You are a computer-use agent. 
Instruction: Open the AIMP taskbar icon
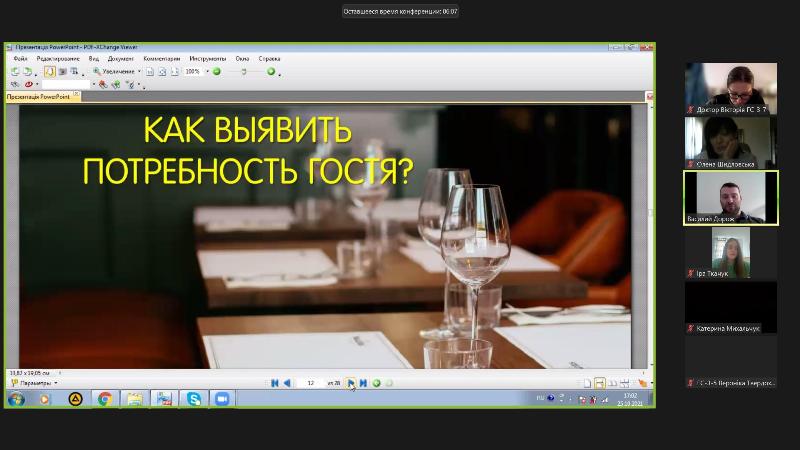click(76, 399)
